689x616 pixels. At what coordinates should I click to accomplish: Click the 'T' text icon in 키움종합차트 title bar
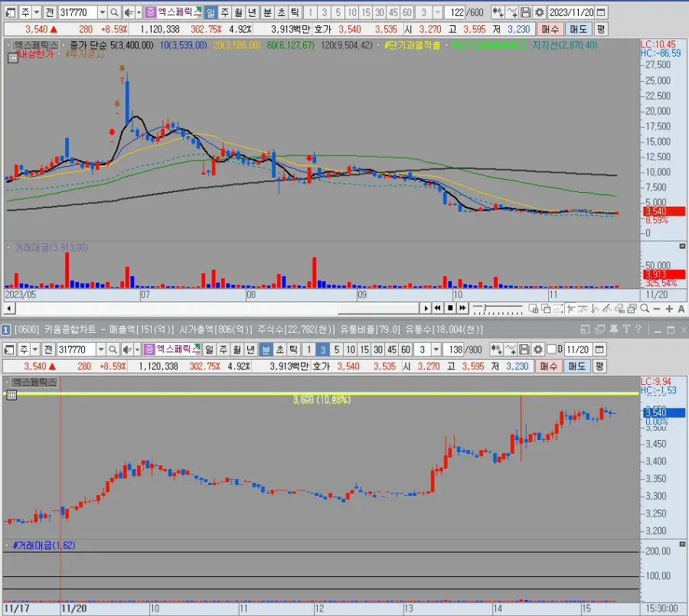pyautogui.click(x=626, y=329)
